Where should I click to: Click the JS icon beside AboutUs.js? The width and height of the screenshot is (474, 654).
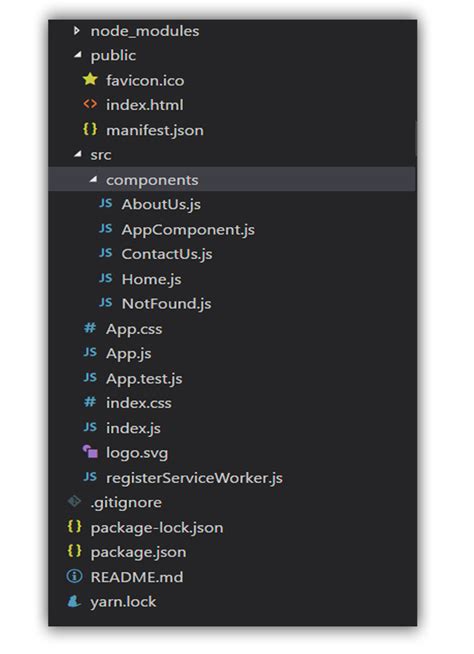tap(106, 204)
